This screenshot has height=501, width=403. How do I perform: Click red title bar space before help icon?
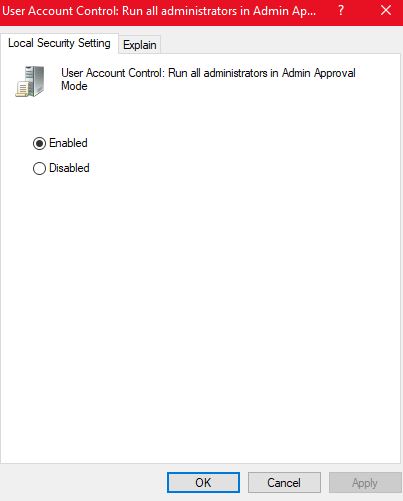tap(326, 11)
